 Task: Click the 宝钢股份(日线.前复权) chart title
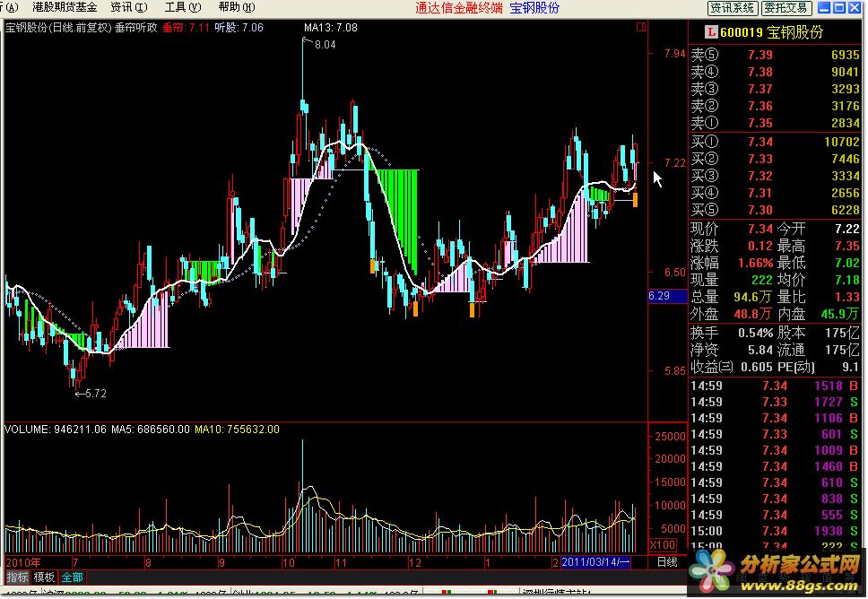(x=58, y=28)
